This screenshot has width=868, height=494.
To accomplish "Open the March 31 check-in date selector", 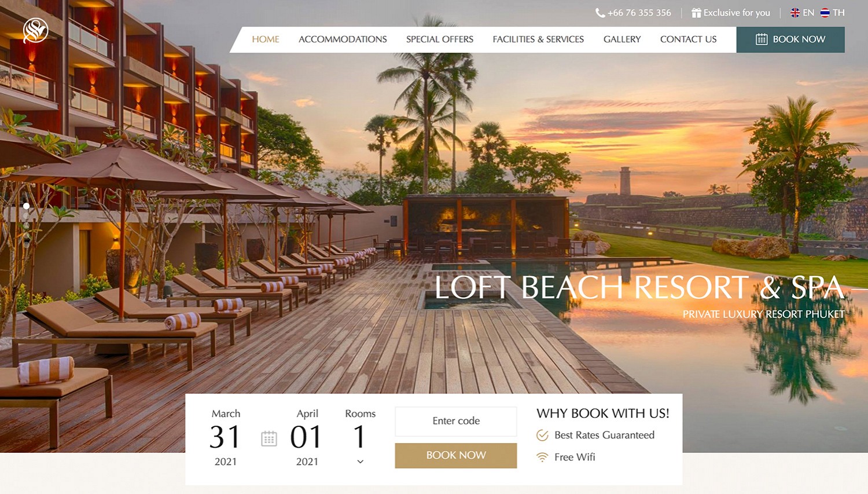I will point(226,437).
